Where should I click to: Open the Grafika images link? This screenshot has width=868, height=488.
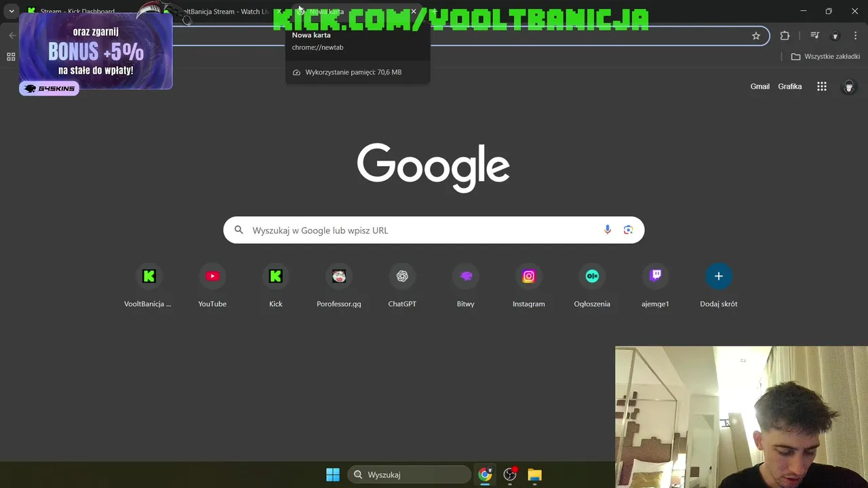pos(790,86)
